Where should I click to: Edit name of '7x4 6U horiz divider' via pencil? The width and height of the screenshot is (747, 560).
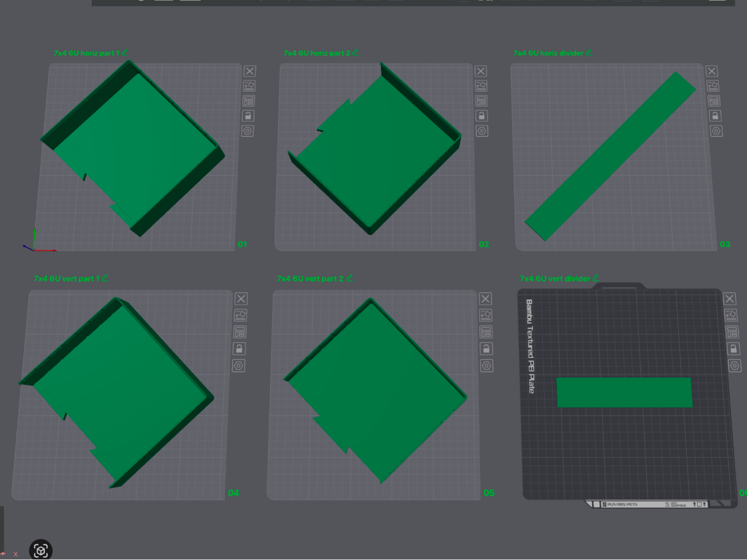click(589, 52)
